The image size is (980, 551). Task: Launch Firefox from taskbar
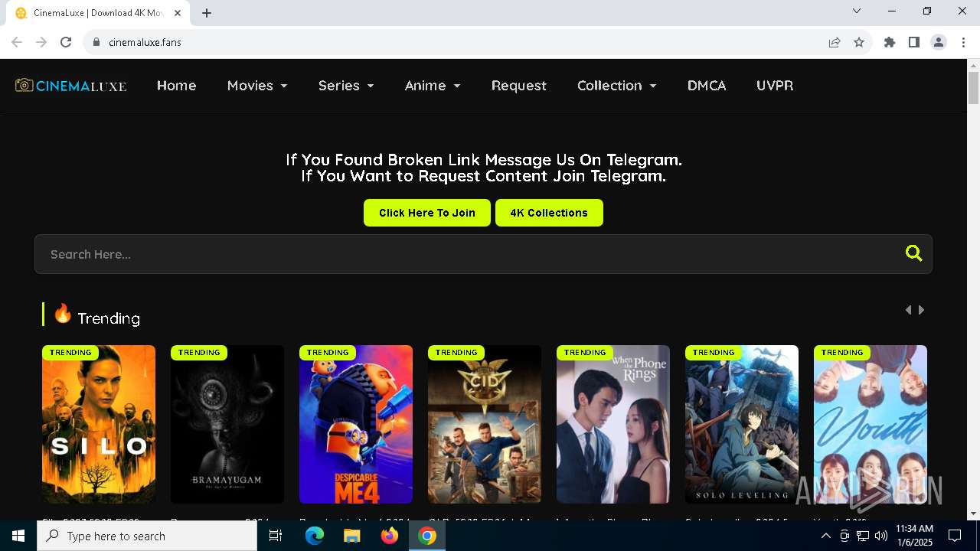390,536
